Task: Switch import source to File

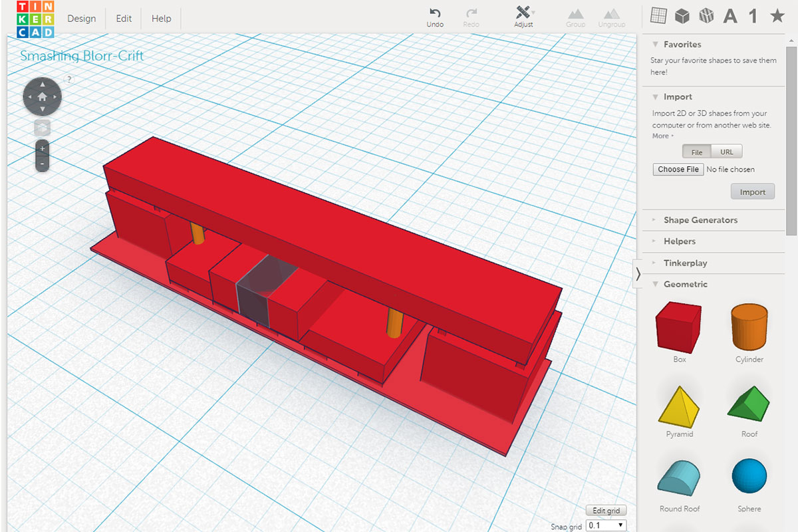Action: [x=697, y=152]
